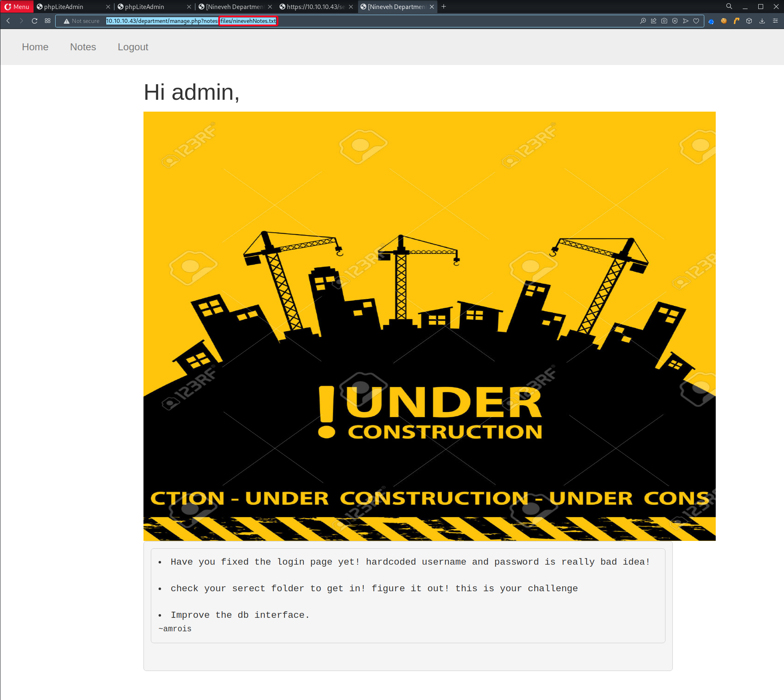Maximize the browser window
Image resolution: width=784 pixels, height=700 pixels.
click(x=761, y=7)
